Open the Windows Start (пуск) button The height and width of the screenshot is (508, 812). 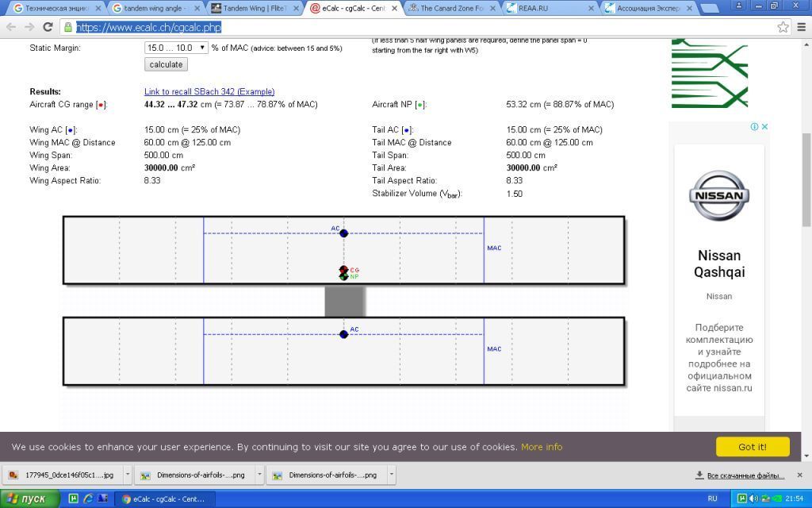pos(30,498)
